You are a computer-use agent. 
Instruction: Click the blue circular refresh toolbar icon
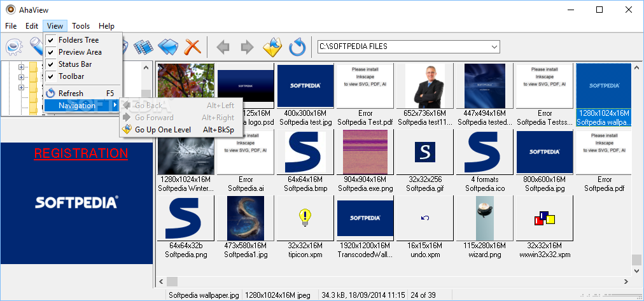coord(297,47)
